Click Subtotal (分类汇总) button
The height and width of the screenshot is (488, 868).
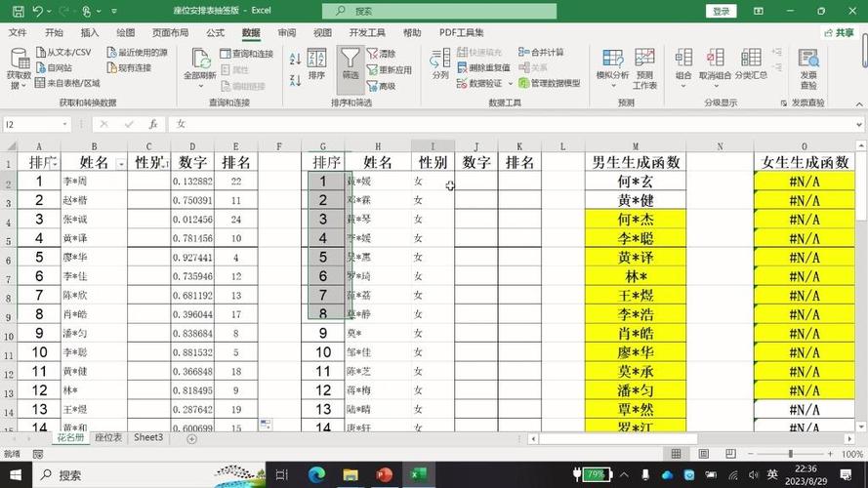point(751,64)
